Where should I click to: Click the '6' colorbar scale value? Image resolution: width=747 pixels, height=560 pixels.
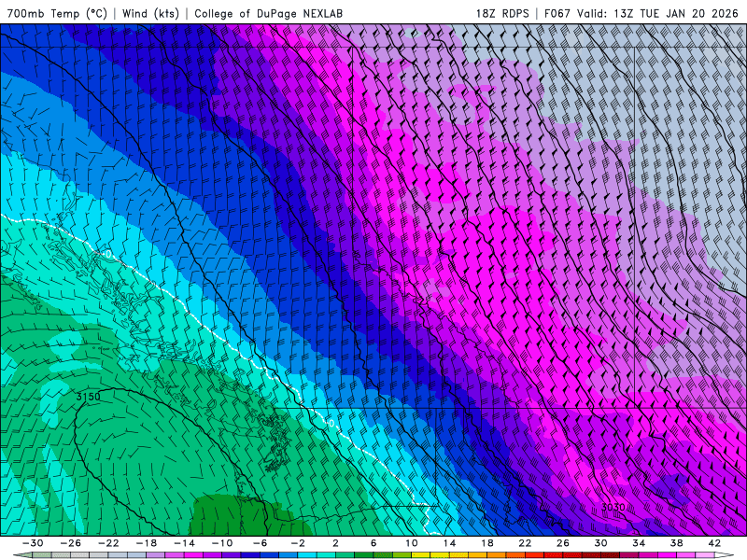373,543
